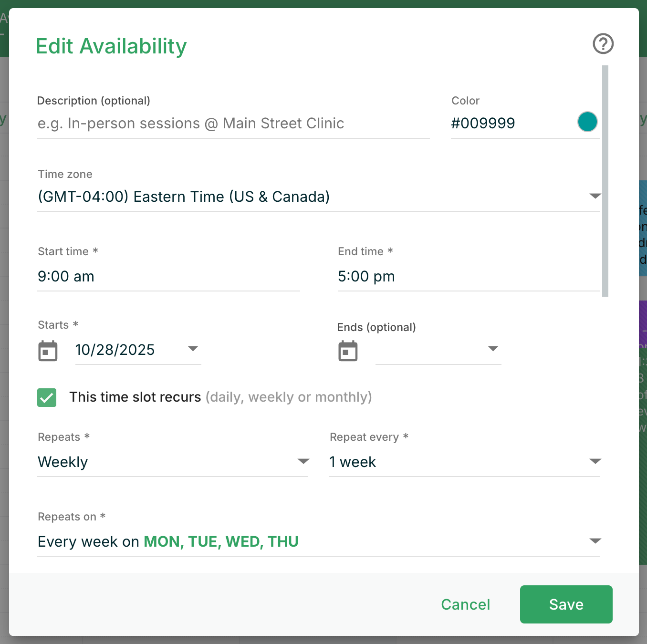Expand the Repeats on days selector

click(x=595, y=541)
